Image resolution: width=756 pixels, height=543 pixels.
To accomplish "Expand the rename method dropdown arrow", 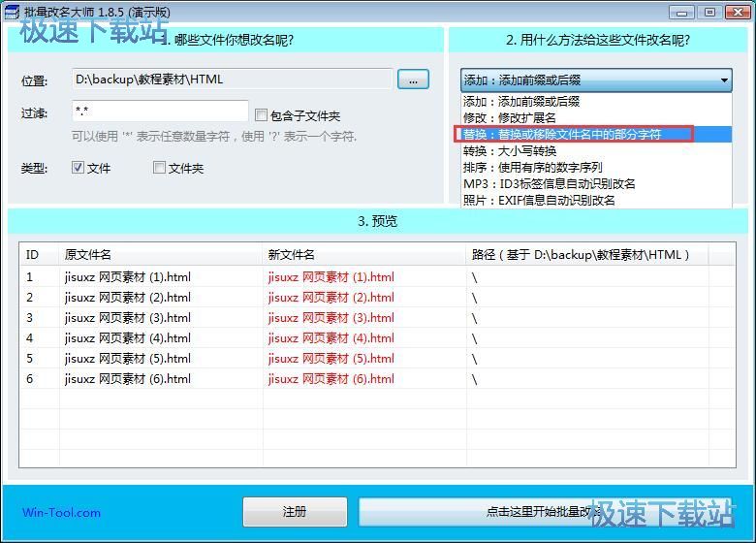I will pos(724,80).
